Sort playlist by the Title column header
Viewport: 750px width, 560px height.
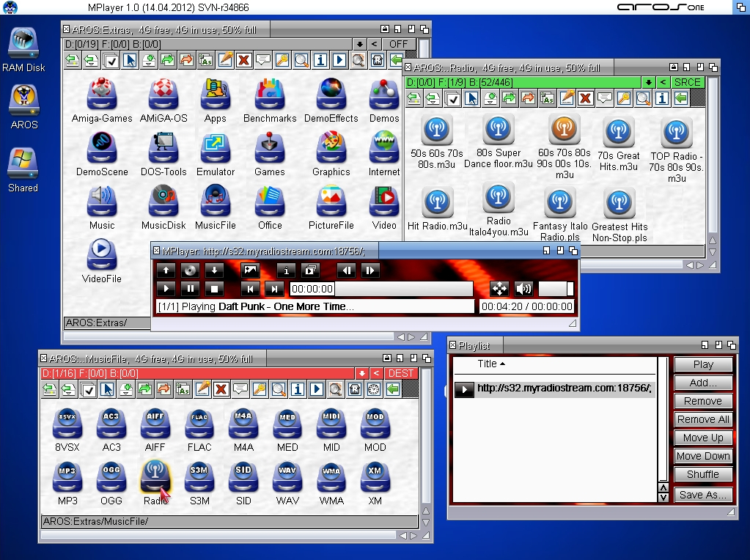pyautogui.click(x=491, y=364)
